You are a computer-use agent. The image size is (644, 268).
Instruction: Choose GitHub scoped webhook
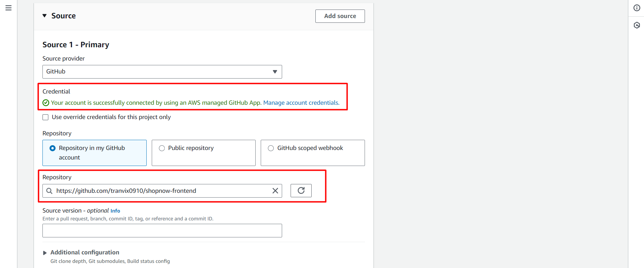coord(271,148)
